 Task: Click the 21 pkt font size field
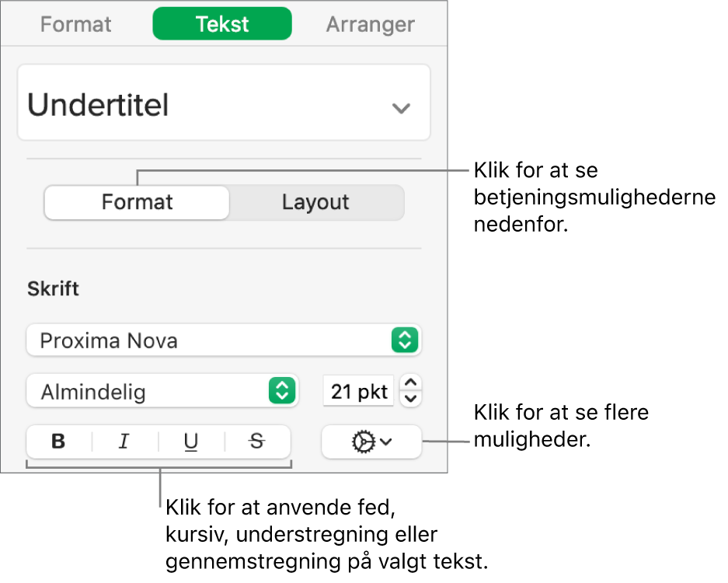pos(358,391)
